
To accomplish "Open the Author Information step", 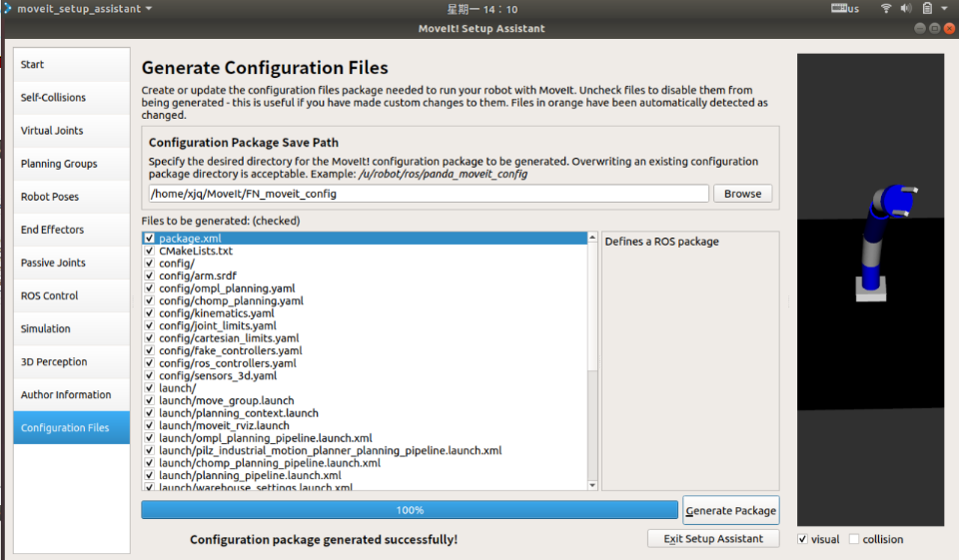I will [x=72, y=394].
